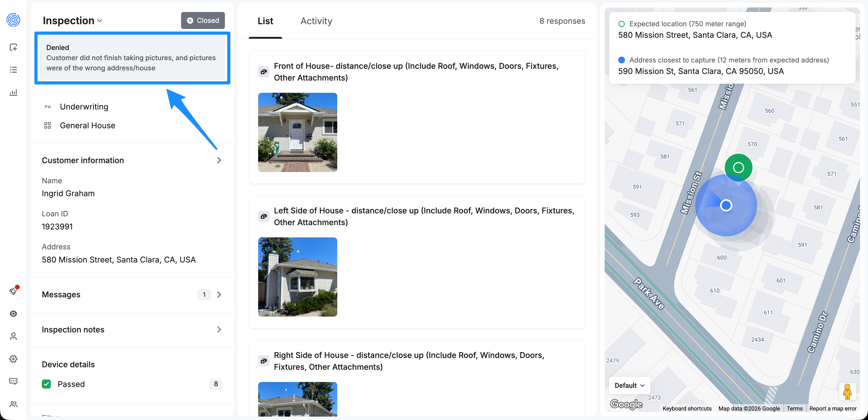
Task: Click the Left Side of House question title
Action: point(424,216)
